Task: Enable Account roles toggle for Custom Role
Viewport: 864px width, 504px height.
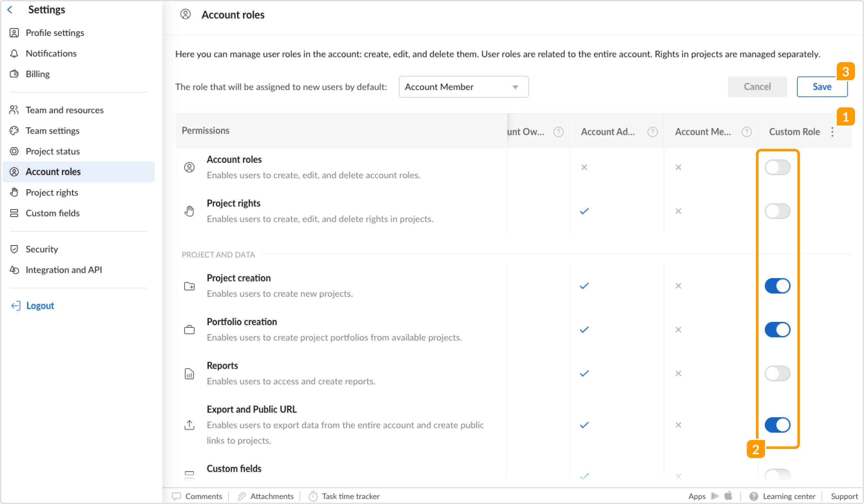Action: click(777, 167)
